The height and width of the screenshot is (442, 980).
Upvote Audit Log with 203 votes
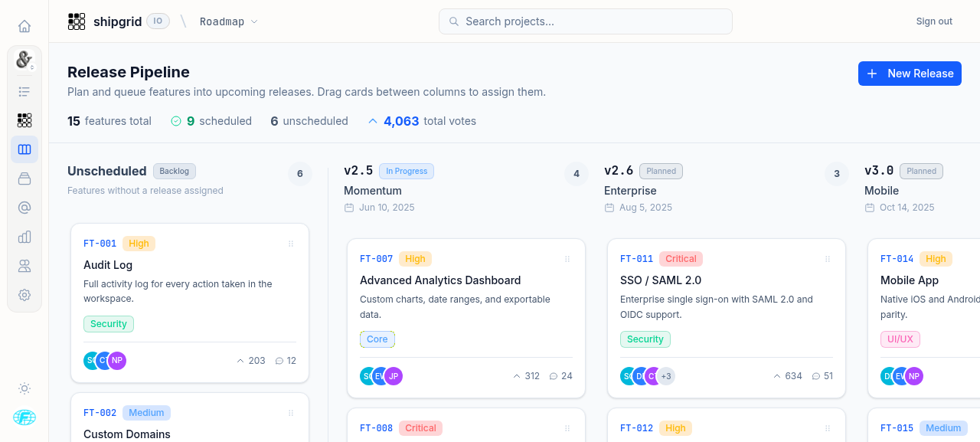pos(251,361)
